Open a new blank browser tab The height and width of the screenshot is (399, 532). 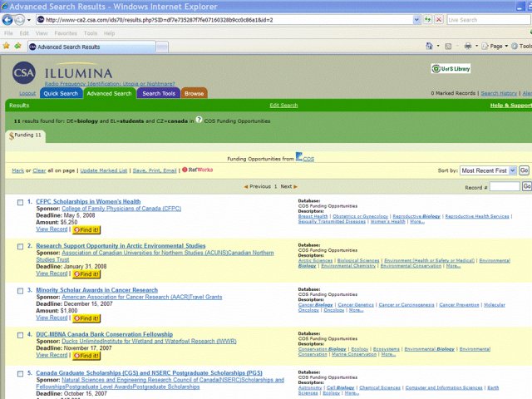162,47
